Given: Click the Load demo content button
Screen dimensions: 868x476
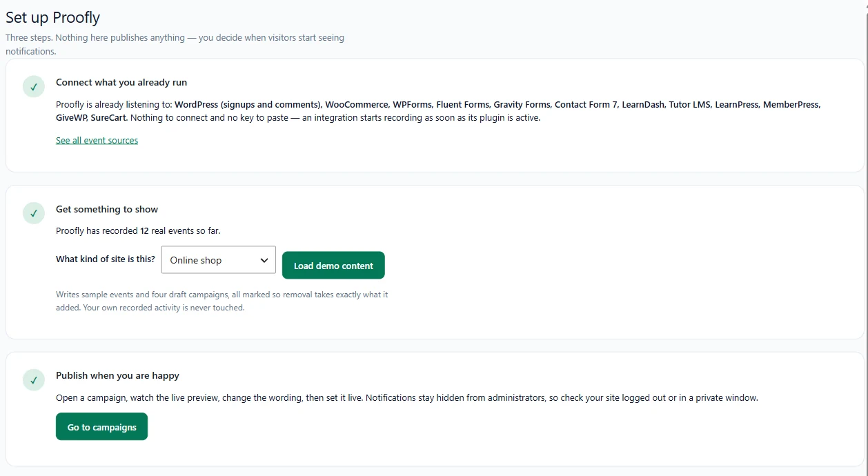Looking at the screenshot, I should tap(333, 266).
